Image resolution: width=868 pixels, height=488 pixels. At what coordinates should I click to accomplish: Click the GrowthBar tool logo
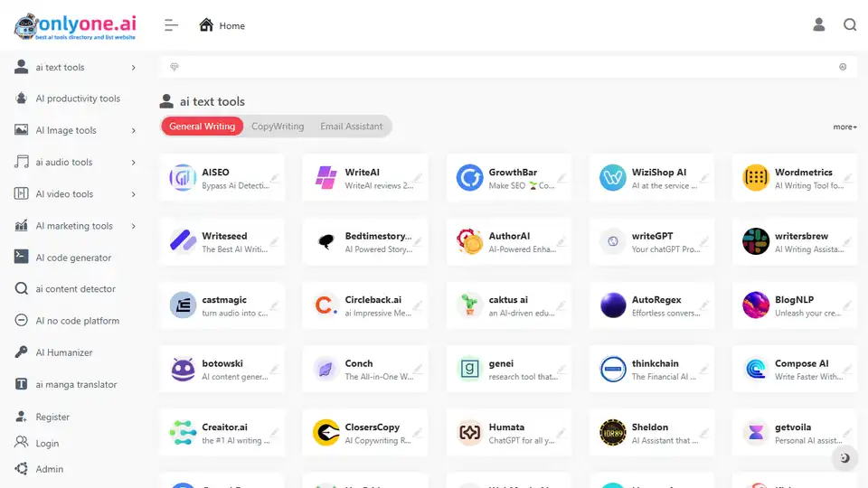(469, 178)
